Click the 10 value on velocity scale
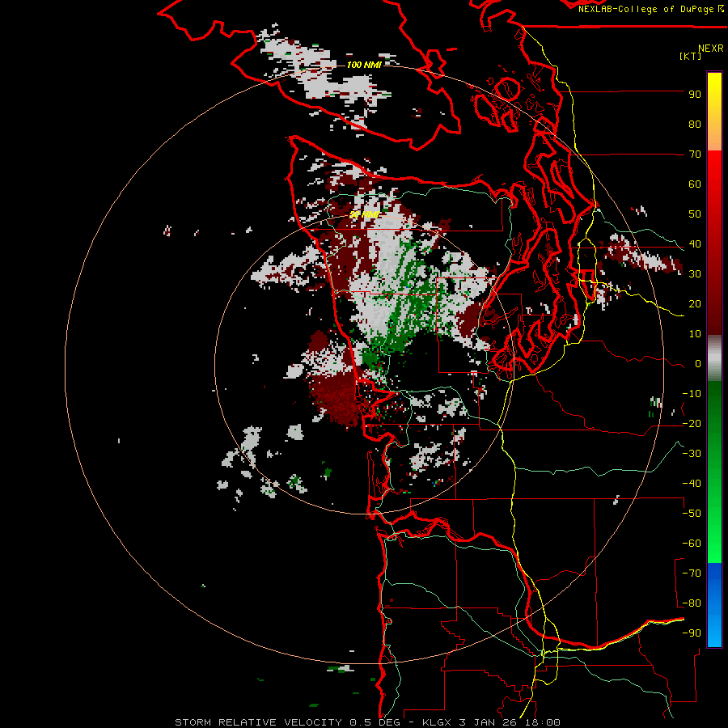Viewport: 728px width, 728px height. (x=695, y=334)
